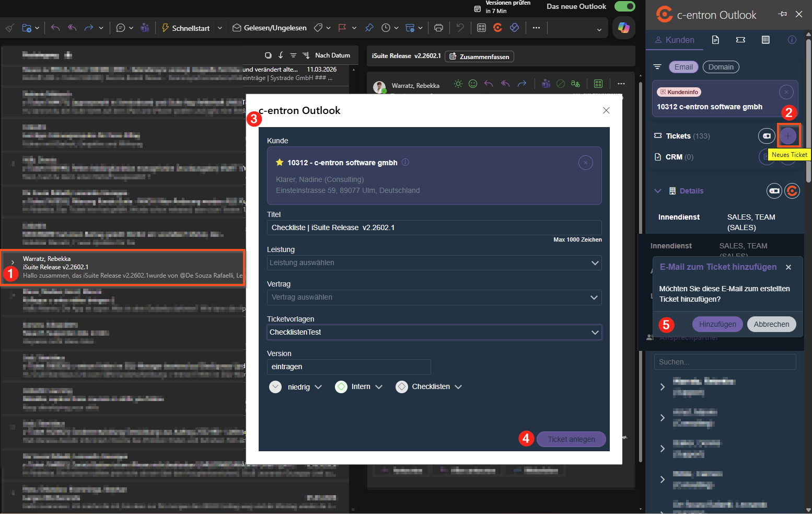Flag the message with the toolbar flag
812x514 pixels.
point(342,28)
